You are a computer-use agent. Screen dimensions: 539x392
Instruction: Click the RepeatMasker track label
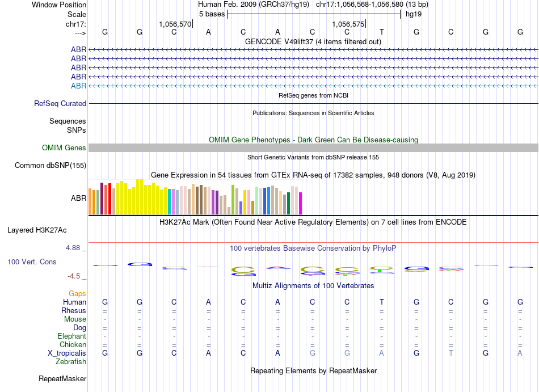(62, 378)
